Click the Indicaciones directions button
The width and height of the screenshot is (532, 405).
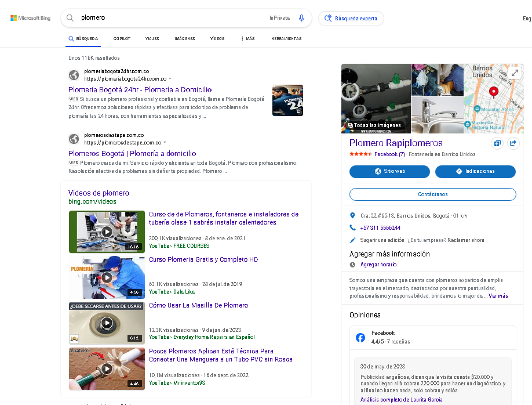[x=475, y=171]
